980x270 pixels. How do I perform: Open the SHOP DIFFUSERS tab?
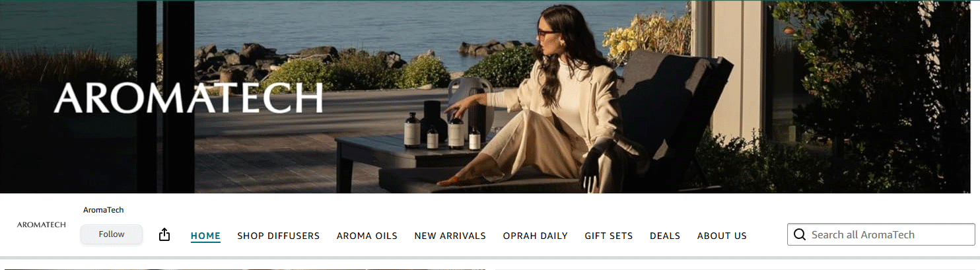(278, 236)
